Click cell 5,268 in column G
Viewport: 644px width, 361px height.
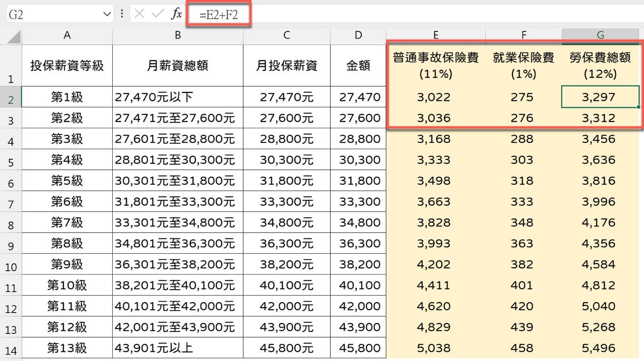(600, 327)
